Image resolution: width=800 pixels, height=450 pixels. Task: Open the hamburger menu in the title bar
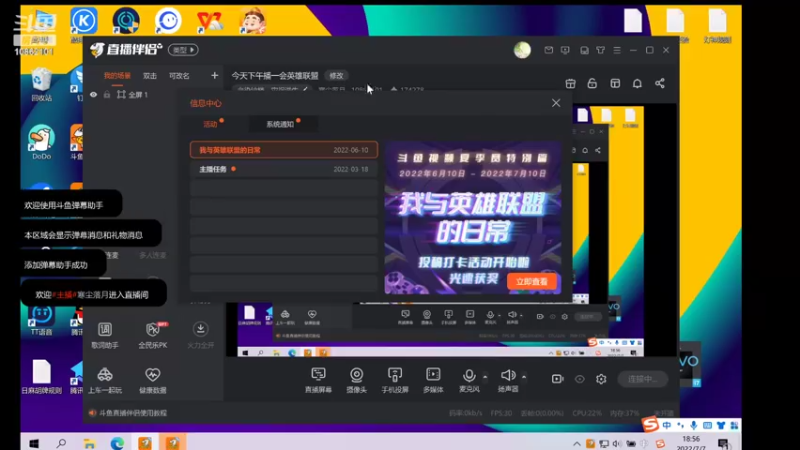click(x=617, y=50)
